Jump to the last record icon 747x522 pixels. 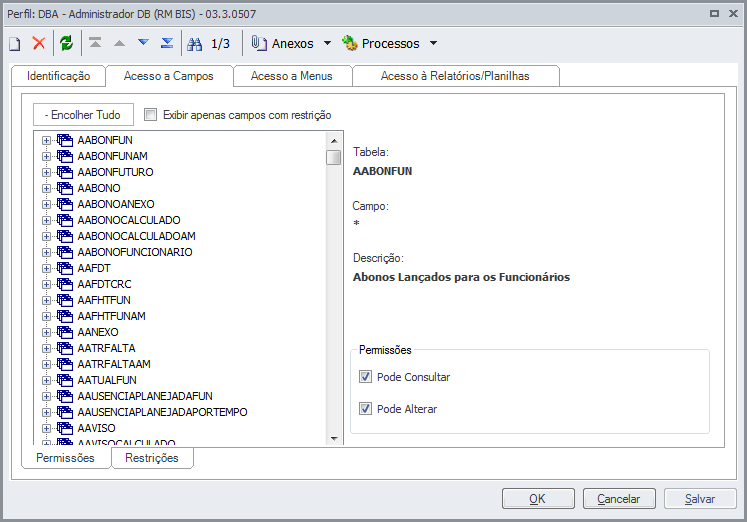pos(167,43)
